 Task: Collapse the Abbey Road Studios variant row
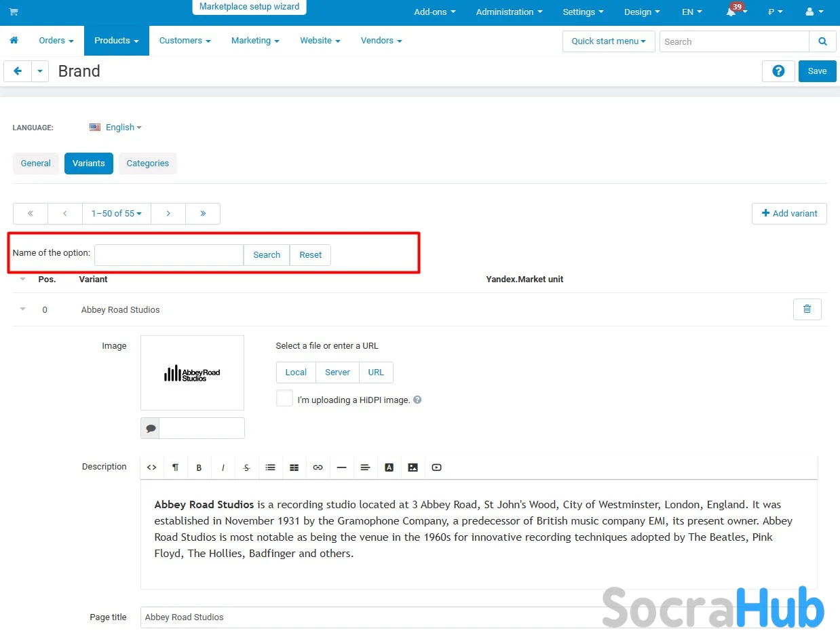point(22,309)
